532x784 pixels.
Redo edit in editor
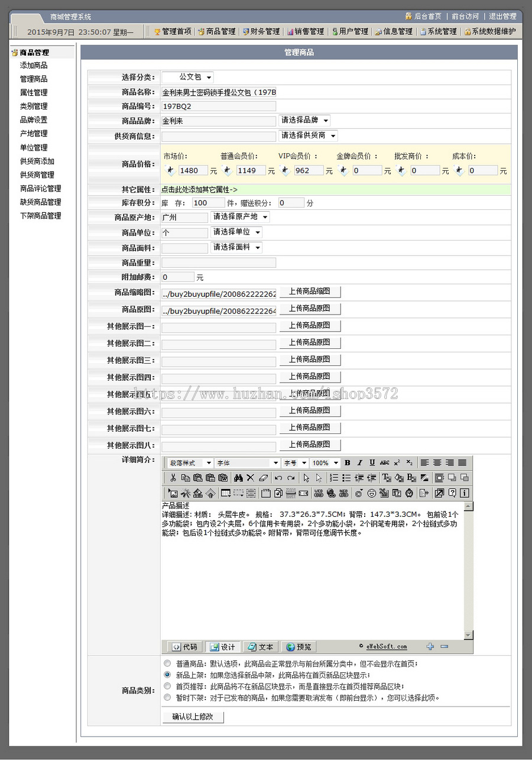click(x=291, y=478)
